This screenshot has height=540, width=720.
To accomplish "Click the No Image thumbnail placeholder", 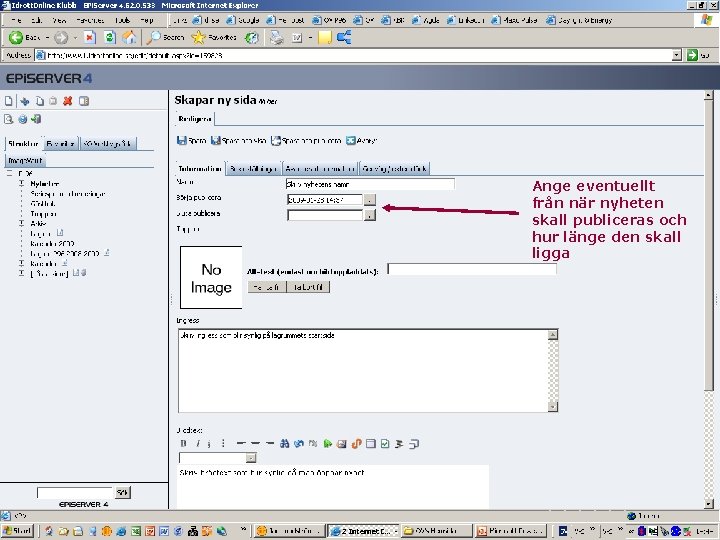I will (211, 277).
